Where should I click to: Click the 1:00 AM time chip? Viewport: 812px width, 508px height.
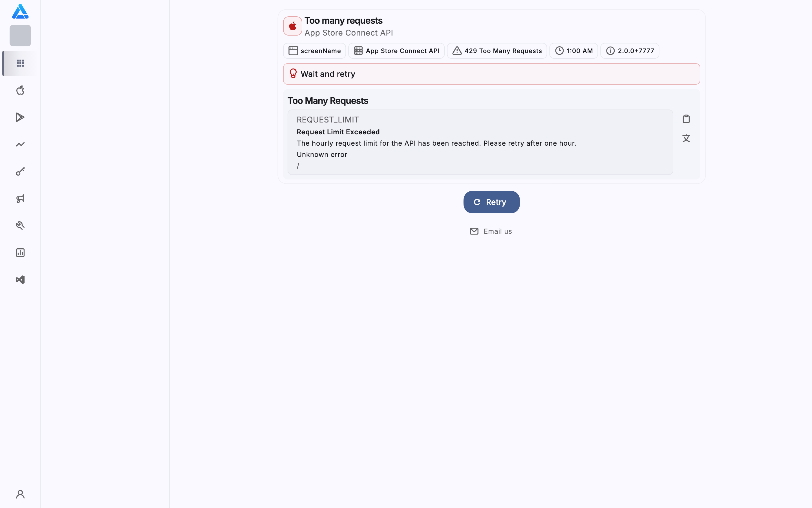[573, 51]
